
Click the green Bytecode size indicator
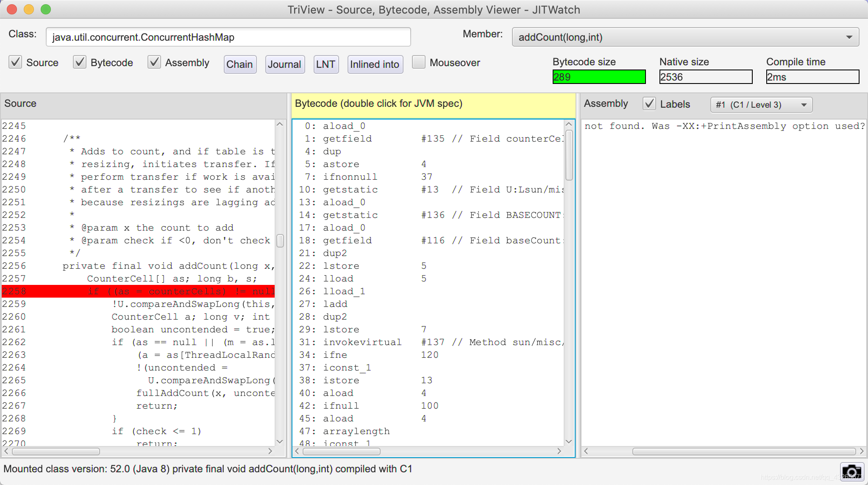(x=598, y=77)
